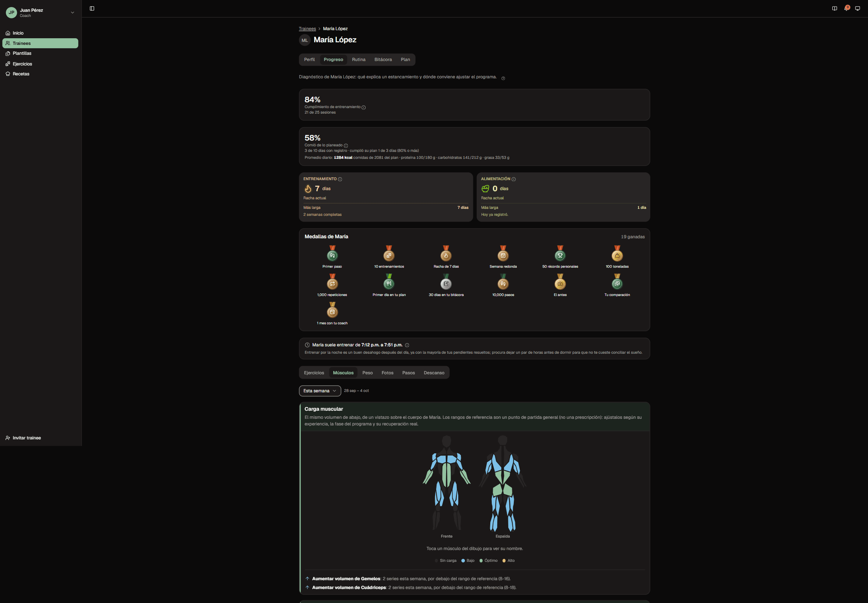Screen dimensions: 868x603
Task: Select the Tu comparación medal
Action: tap(617, 285)
